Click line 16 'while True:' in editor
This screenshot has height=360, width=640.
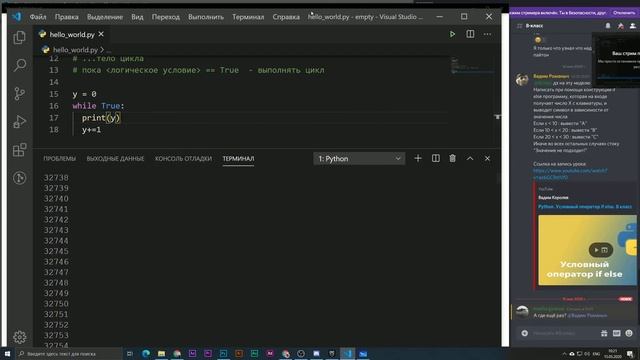click(98, 106)
